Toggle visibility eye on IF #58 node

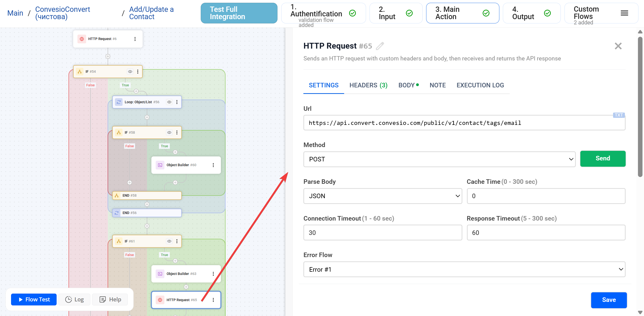tap(169, 132)
